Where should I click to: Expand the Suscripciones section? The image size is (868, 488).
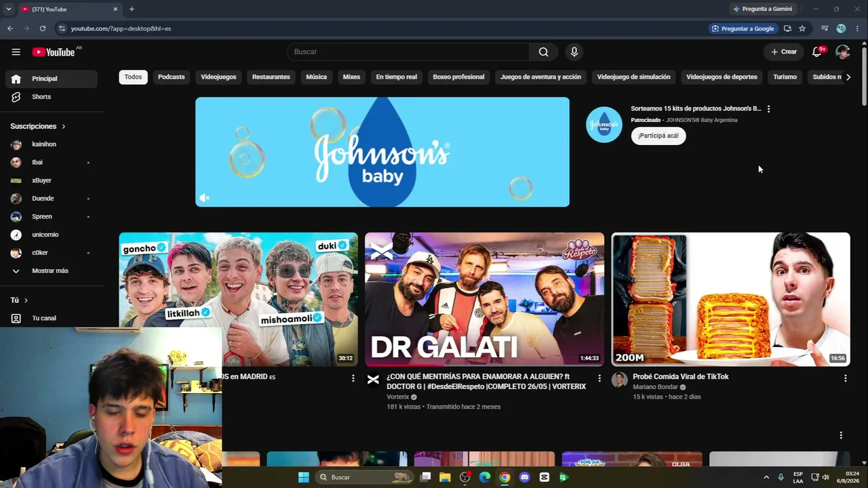(x=38, y=126)
